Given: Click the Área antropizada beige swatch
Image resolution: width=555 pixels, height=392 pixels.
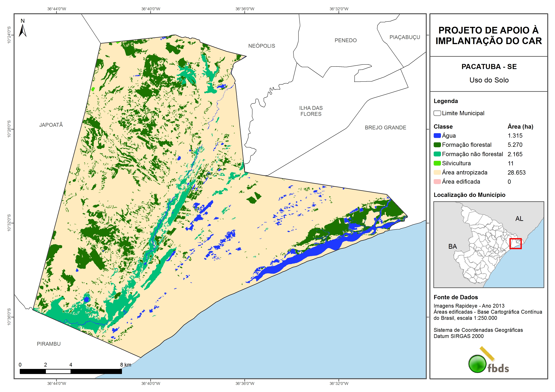Looking at the screenshot, I should pos(437,172).
